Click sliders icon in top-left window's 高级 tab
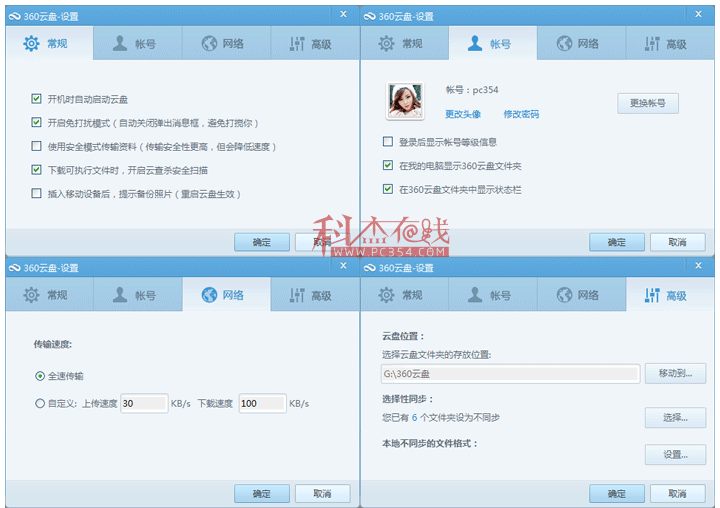The width and height of the screenshot is (720, 508). [x=297, y=44]
